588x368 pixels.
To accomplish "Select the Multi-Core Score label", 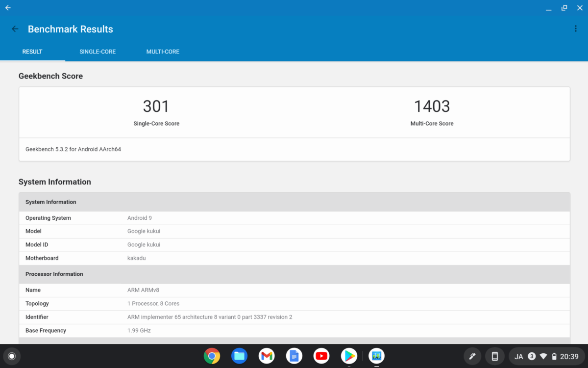I will click(x=432, y=124).
